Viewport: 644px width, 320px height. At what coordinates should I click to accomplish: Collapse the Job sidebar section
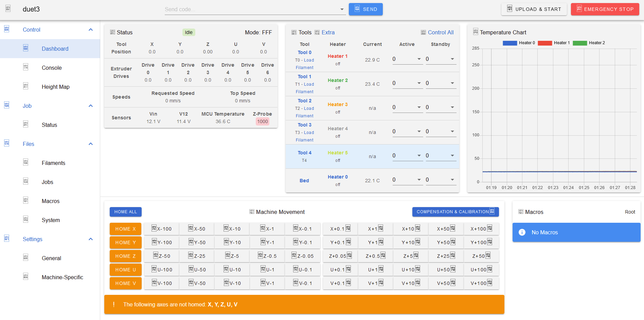[91, 106]
